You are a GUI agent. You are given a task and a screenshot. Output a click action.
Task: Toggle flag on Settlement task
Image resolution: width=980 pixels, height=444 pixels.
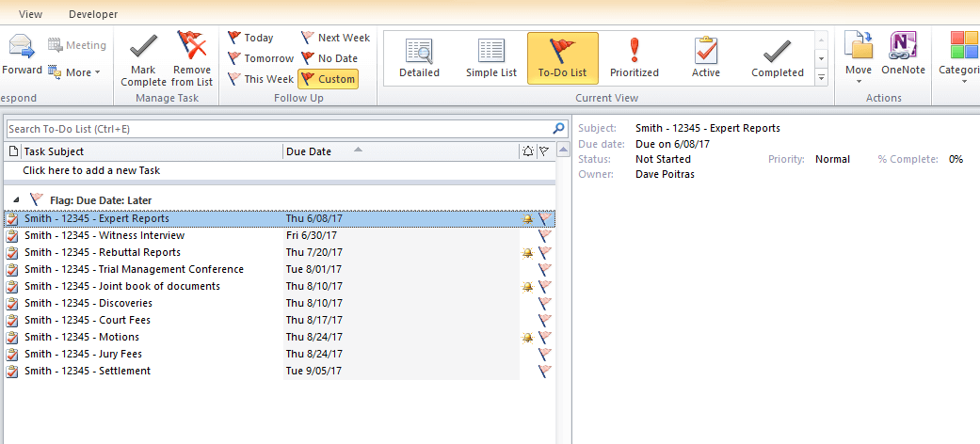[x=545, y=371]
